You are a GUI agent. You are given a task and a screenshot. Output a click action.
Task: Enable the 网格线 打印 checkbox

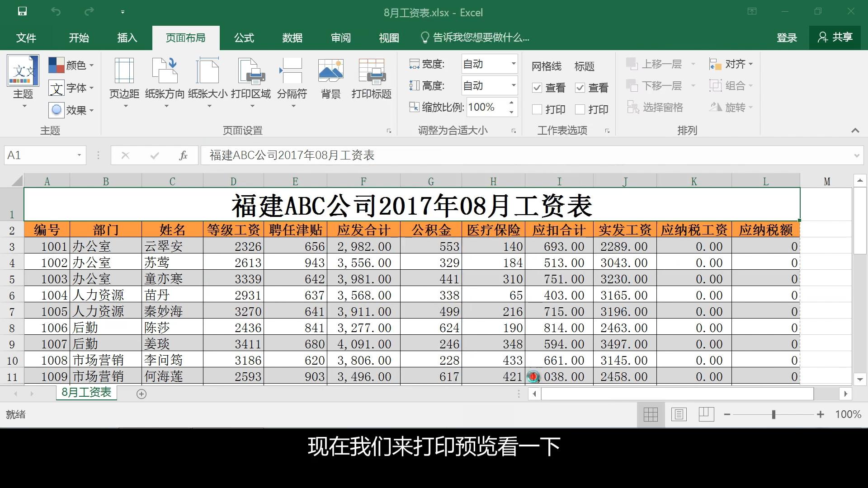point(537,109)
